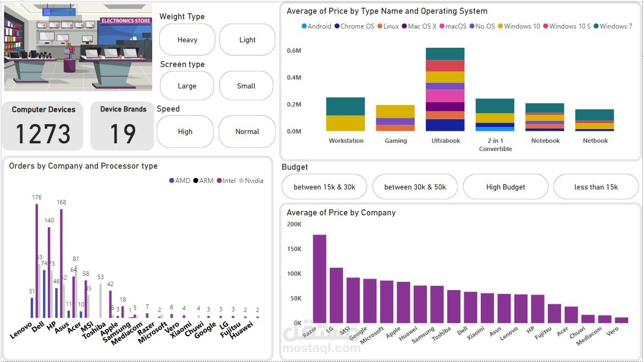Click the Apple bar in Average of Price by Company
This screenshot has height=362, width=644.
[x=403, y=302]
